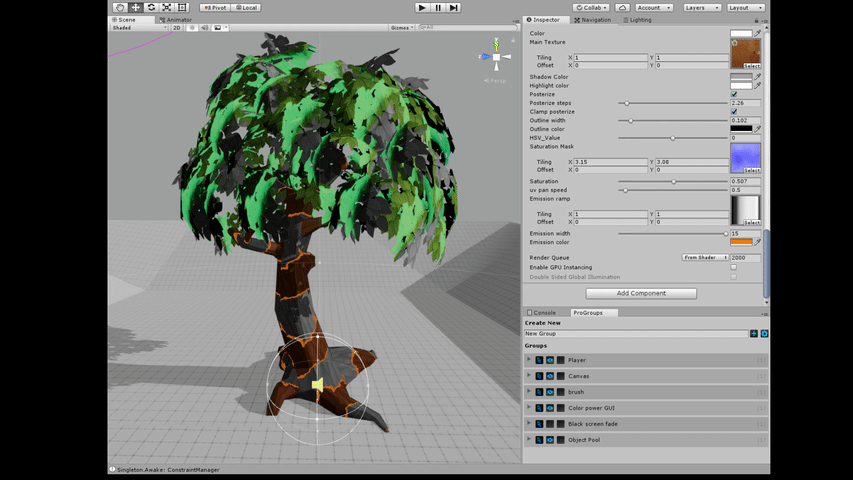Image resolution: width=853 pixels, height=480 pixels.
Task: Click the add new group plus icon
Action: (x=753, y=333)
